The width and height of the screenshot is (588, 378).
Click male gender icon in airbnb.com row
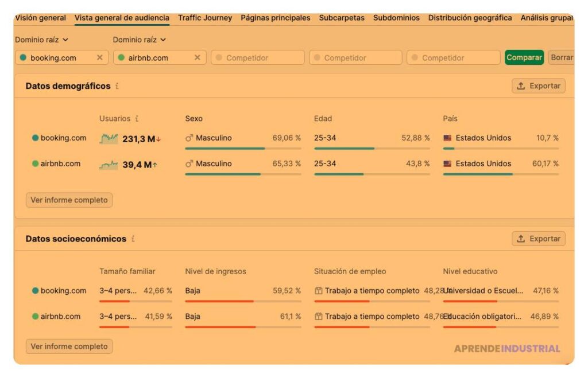click(x=189, y=163)
